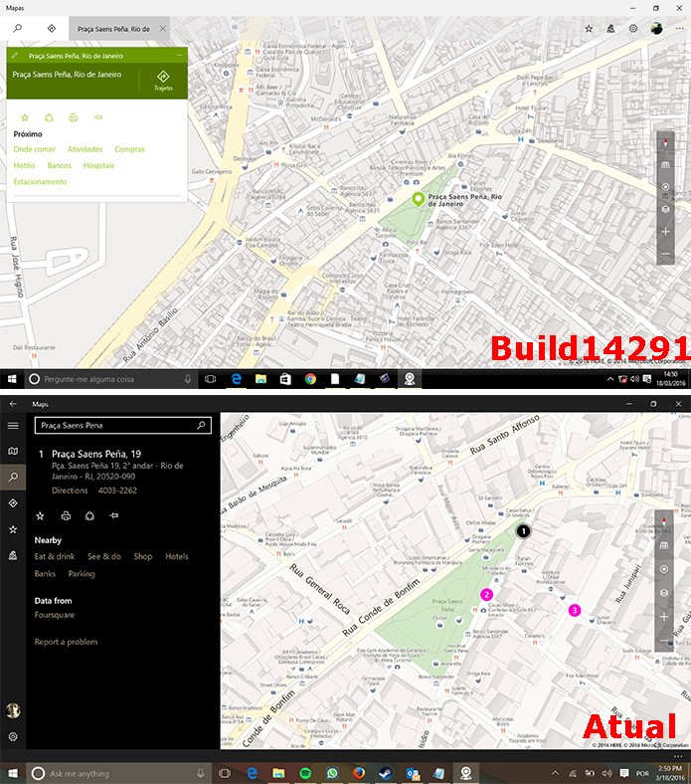Open Spotify from the bottom taskbar
This screenshot has width=691, height=784.
coord(305,773)
